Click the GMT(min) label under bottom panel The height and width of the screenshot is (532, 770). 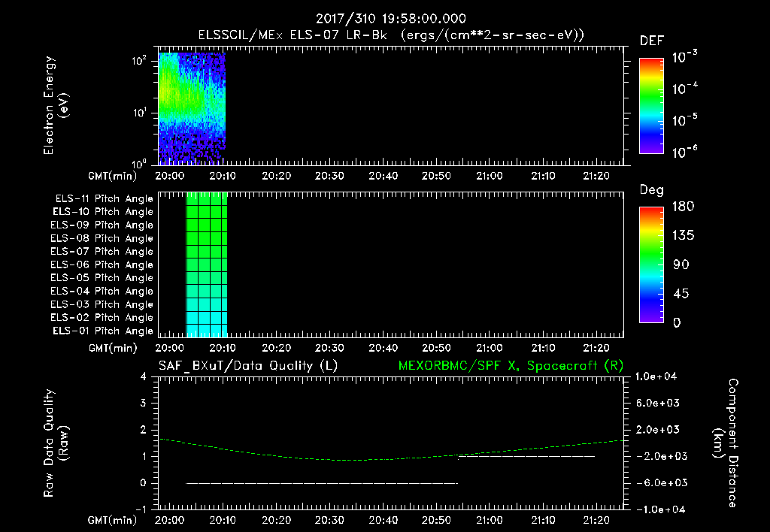pyautogui.click(x=113, y=520)
